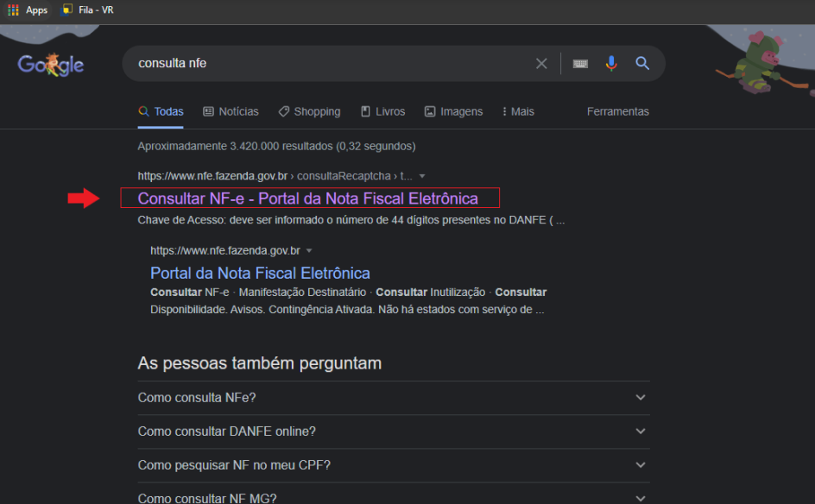Switch to the Notícias tab
This screenshot has height=504, width=815.
click(x=231, y=111)
